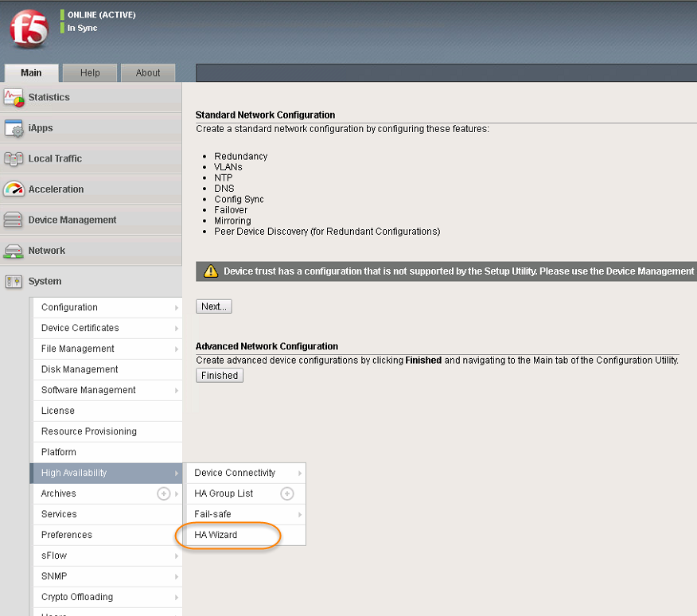Open sFlow menu item
Image resolution: width=697 pixels, height=616 pixels.
[x=107, y=556]
